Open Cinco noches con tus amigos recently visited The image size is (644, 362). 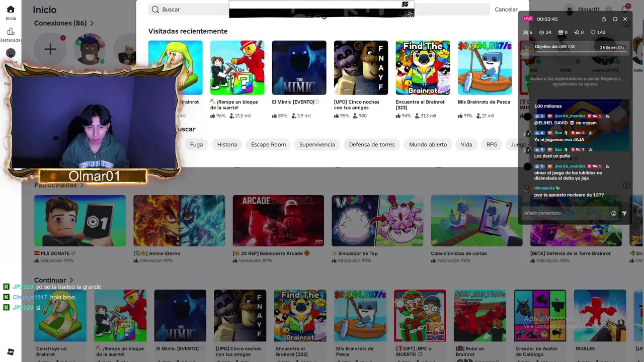click(x=361, y=68)
